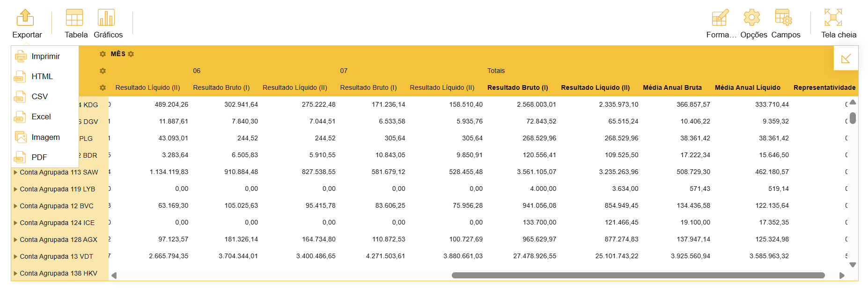Click the horizontal scrollbar thumb
The height and width of the screenshot is (291, 868).
coord(638,276)
